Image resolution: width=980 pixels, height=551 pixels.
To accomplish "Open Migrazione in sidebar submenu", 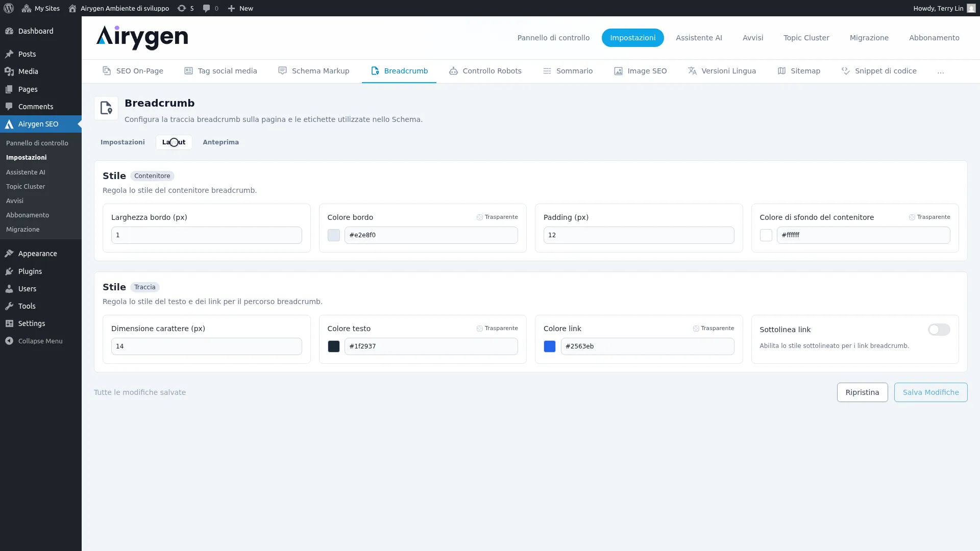I will point(23,230).
